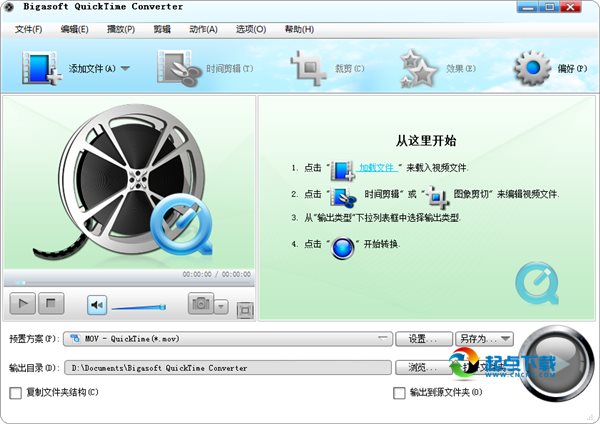
Task: Minimize the Bigasoft window
Action: pos(528,7)
